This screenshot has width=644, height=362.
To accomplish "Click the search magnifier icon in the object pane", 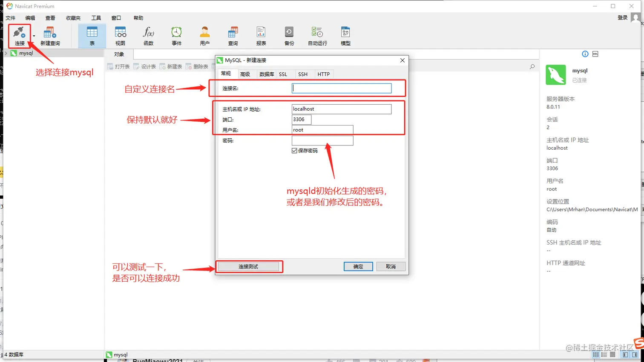I will [x=532, y=67].
